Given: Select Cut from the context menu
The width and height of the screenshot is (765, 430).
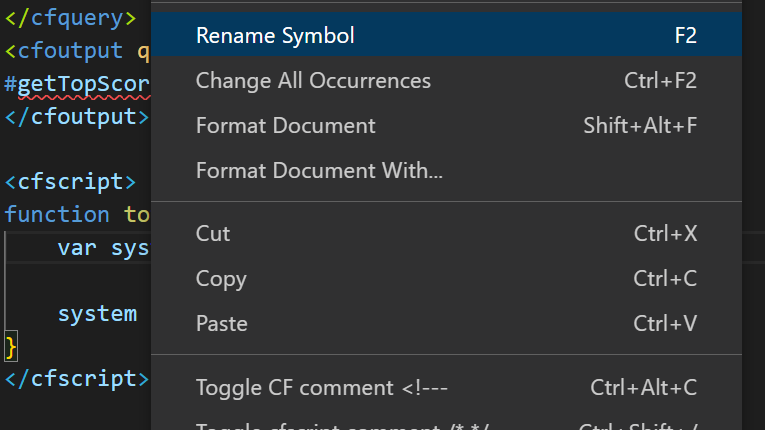Looking at the screenshot, I should tap(213, 234).
